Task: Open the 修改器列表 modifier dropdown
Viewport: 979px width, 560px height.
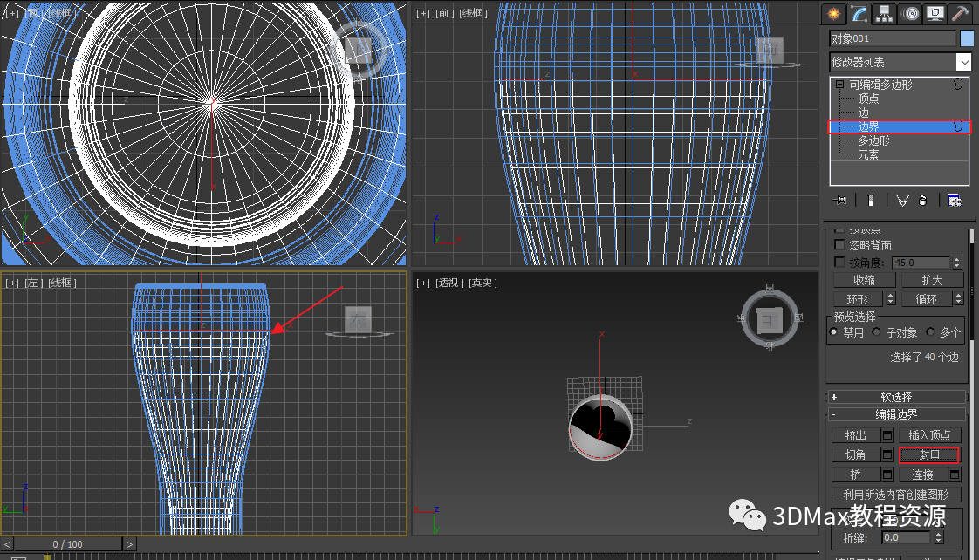Action: (x=964, y=63)
